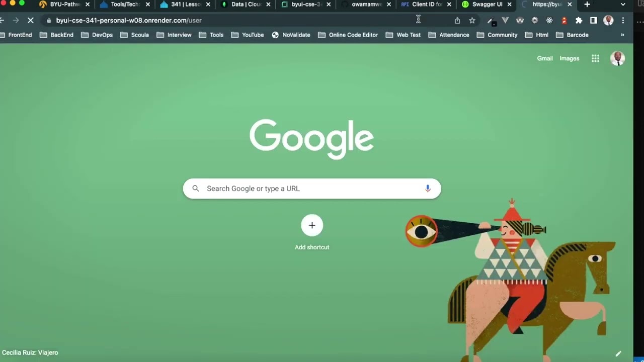Bookmark this page with the star
Image resolution: width=644 pixels, height=362 pixels.
click(472, 21)
